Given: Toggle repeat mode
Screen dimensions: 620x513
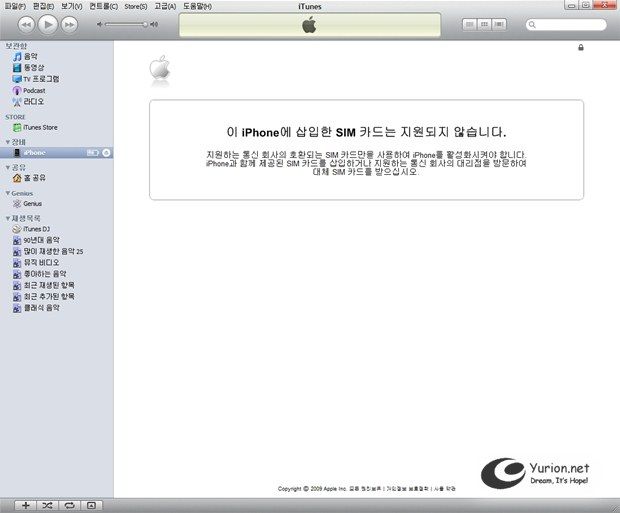Looking at the screenshot, I should tap(70, 505).
